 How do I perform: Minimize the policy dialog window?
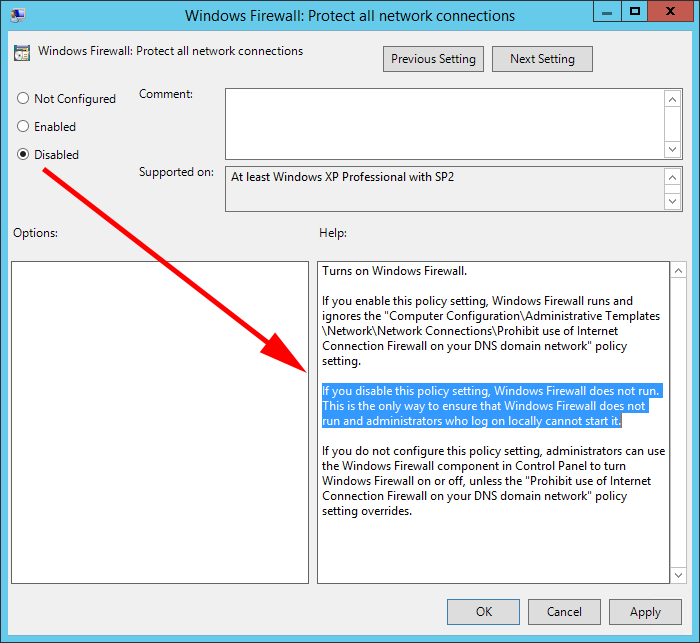(x=607, y=12)
